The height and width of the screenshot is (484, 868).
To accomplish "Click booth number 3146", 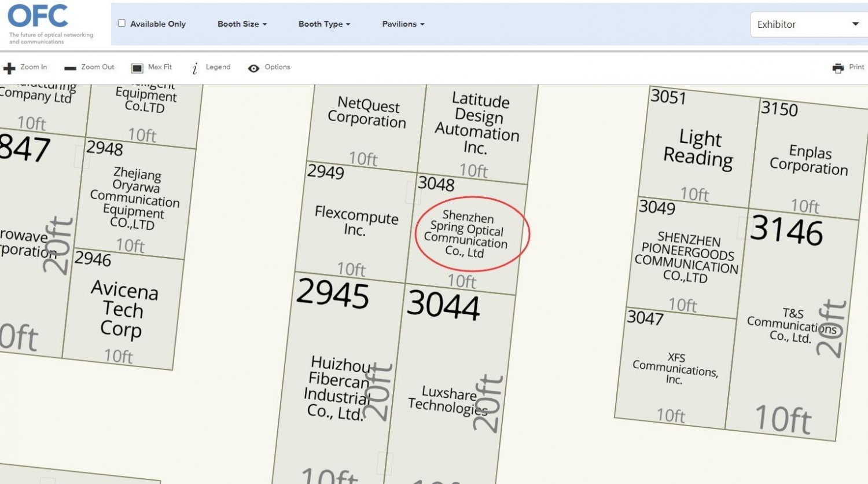I will (787, 231).
